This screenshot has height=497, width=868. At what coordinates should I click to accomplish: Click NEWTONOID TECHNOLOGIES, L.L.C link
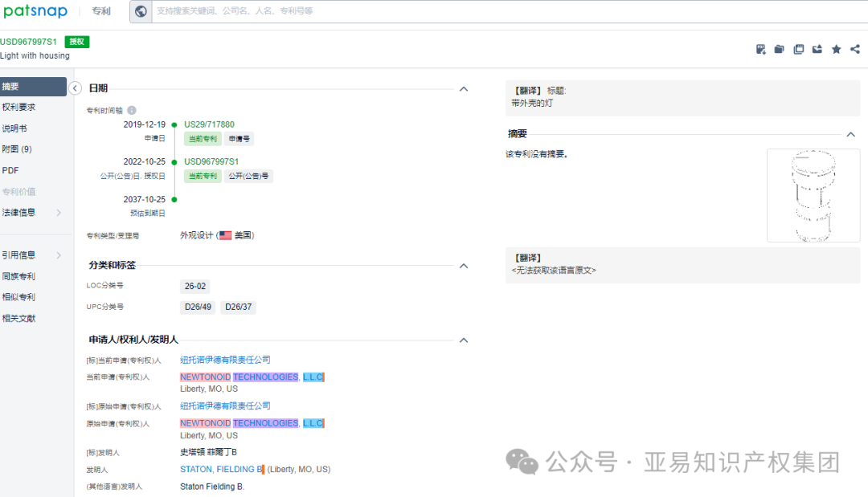pyautogui.click(x=251, y=377)
